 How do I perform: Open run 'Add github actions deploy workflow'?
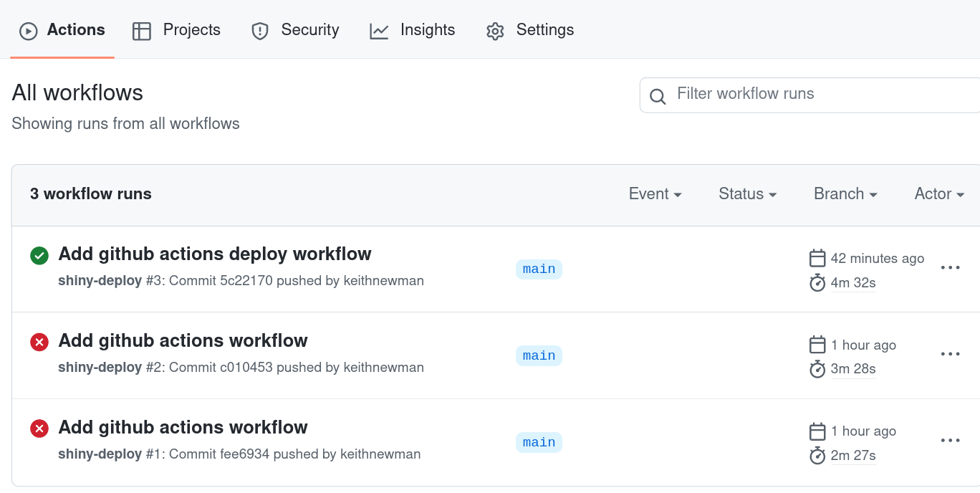point(215,254)
